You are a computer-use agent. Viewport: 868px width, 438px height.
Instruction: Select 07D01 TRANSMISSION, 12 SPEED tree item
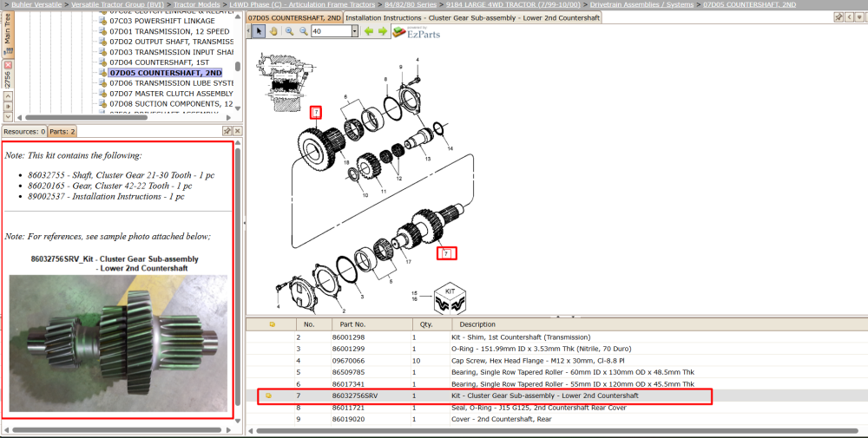click(169, 31)
